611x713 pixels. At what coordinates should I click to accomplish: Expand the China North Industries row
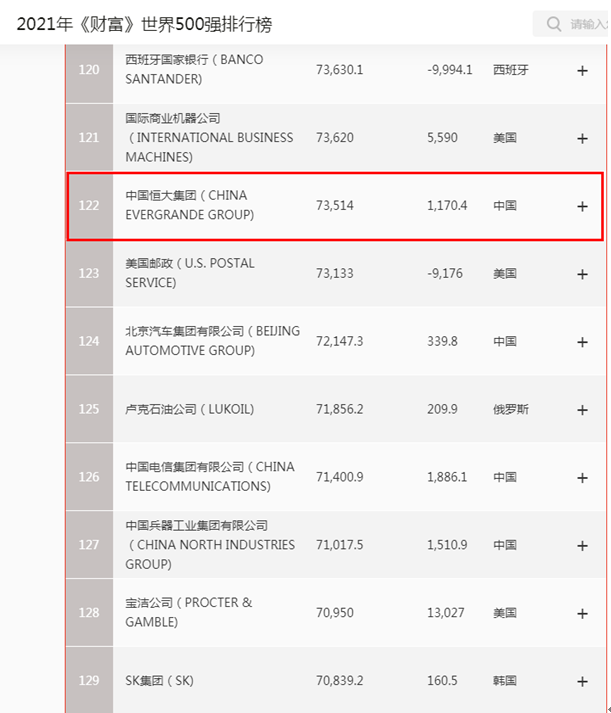(x=582, y=545)
